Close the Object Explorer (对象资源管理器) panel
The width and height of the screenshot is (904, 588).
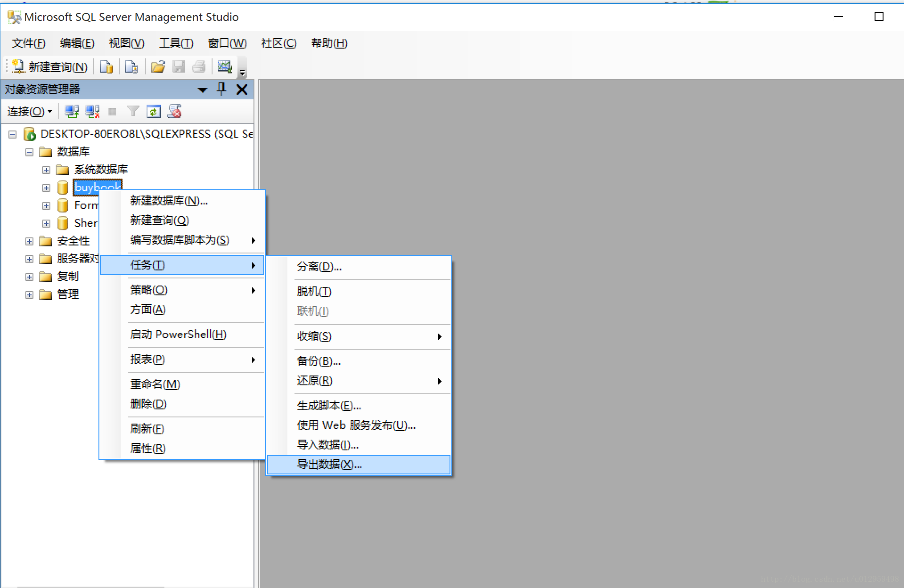click(242, 90)
